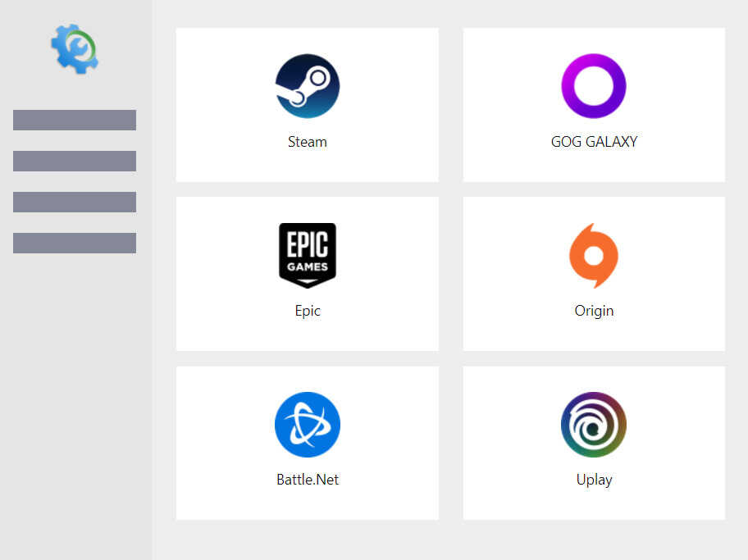748x560 pixels.
Task: Open the topmost gray sidebar menu item
Action: tap(75, 120)
